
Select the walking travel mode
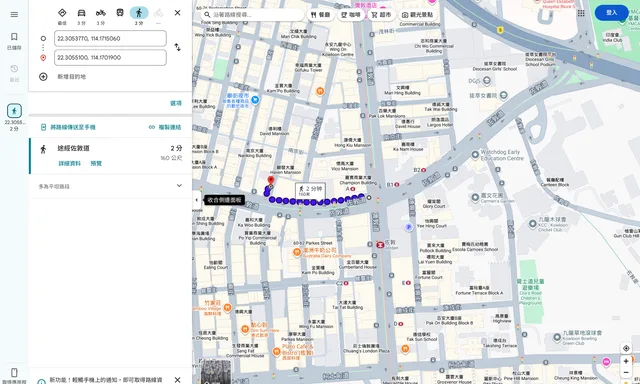(139, 13)
